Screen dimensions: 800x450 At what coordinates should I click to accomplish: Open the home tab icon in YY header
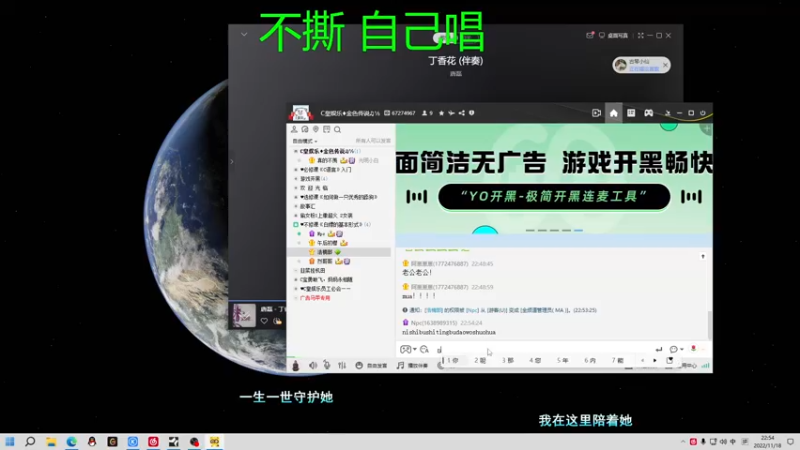pos(613,113)
